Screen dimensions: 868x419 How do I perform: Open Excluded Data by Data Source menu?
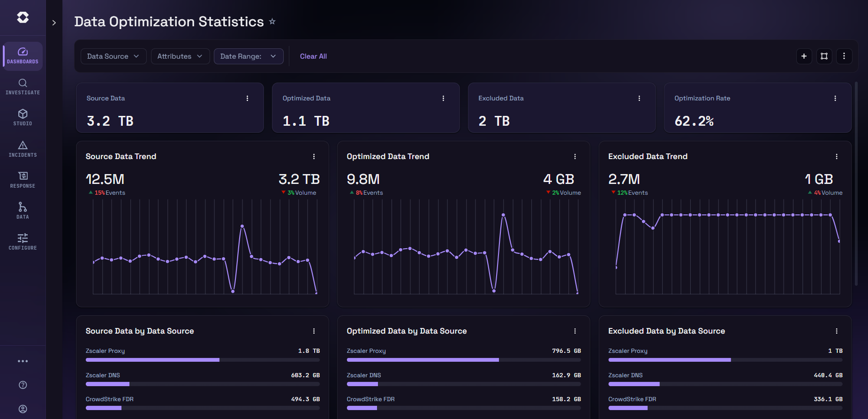point(837,331)
